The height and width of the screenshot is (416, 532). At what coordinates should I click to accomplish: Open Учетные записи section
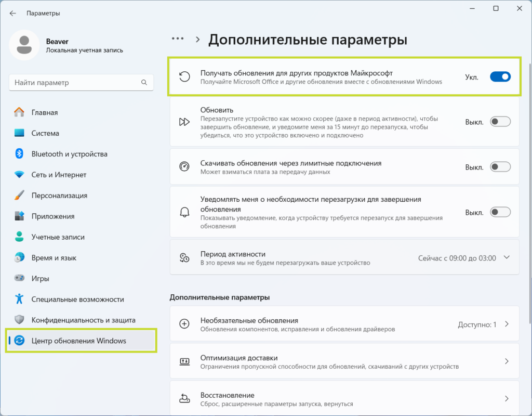81,237
